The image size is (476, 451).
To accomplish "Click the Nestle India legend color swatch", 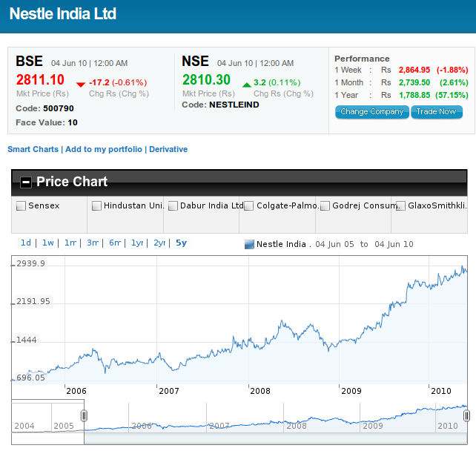I will tap(249, 244).
